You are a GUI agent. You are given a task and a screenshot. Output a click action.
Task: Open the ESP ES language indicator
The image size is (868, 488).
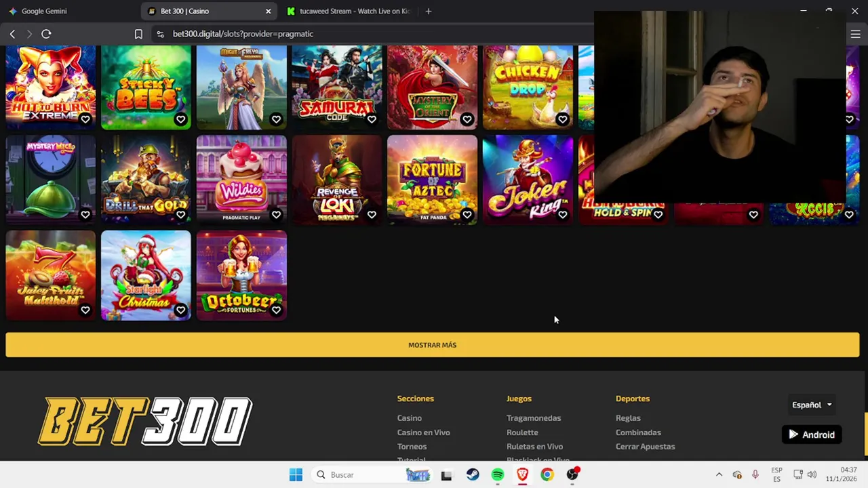coord(776,475)
